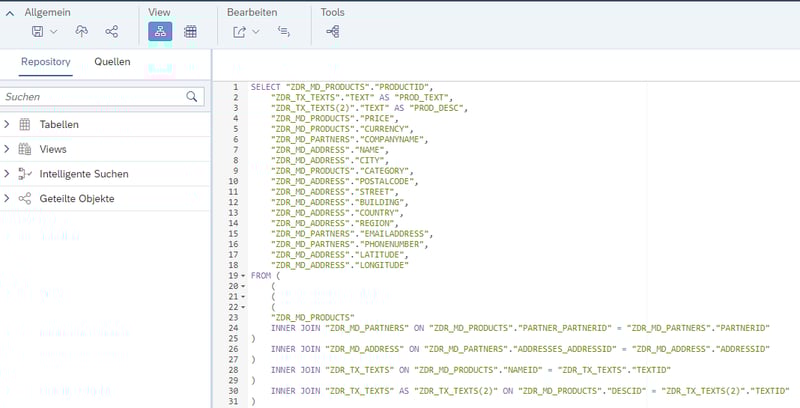Screen dimensions: 800x408
Task: Click "ZDR_MD_PRODUCTS" table name on line 23
Action: click(312, 317)
